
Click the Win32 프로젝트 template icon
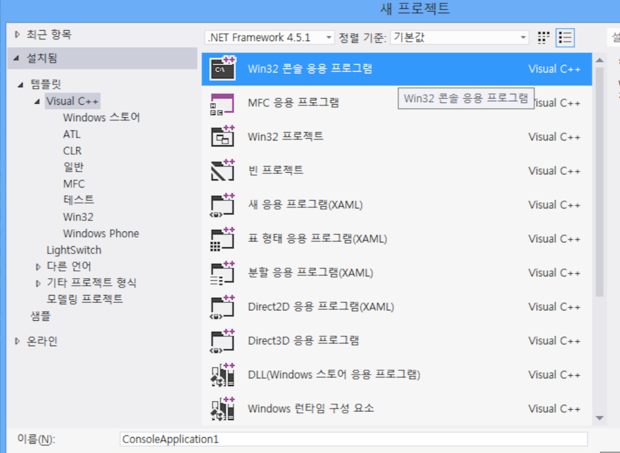[223, 136]
